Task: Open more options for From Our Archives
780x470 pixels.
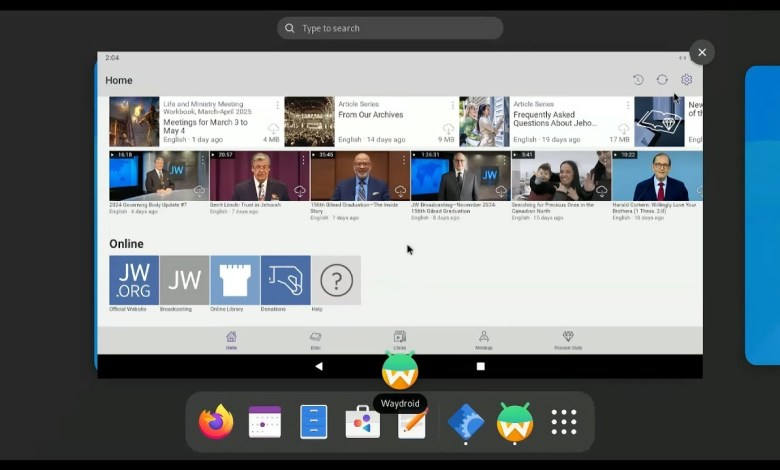Action: tap(452, 105)
